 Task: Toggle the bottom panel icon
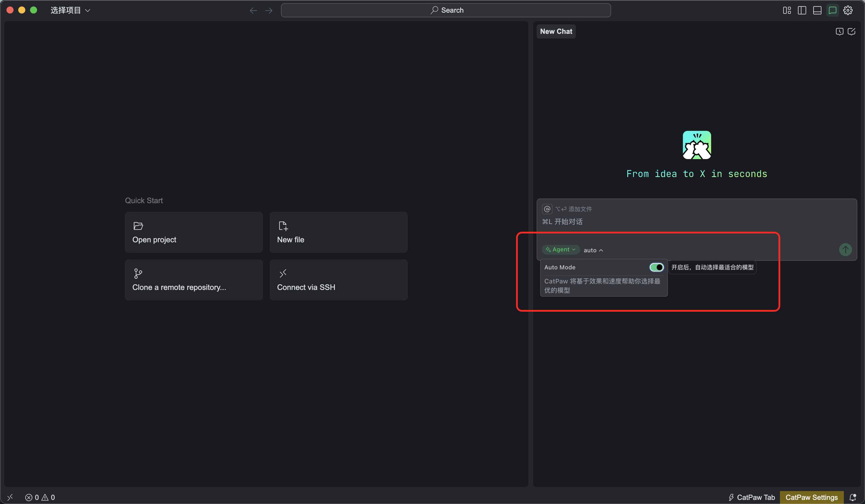click(x=817, y=10)
